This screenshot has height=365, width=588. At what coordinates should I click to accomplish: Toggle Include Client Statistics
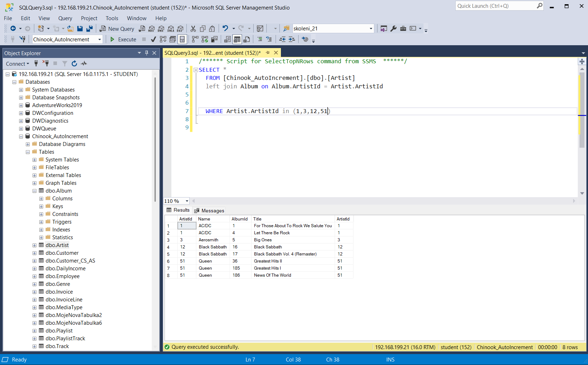pyautogui.click(x=214, y=39)
